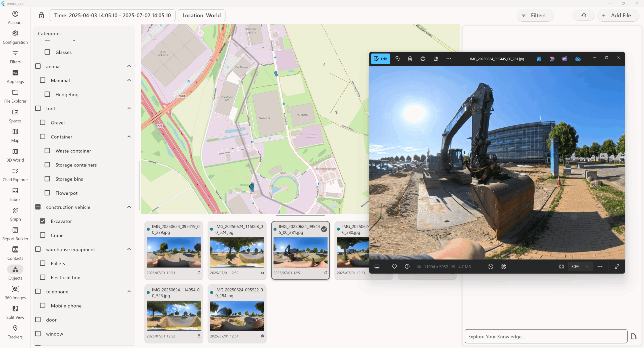The image size is (644, 348).
Task: Uncheck the Excavator checkbox
Action: [43, 221]
